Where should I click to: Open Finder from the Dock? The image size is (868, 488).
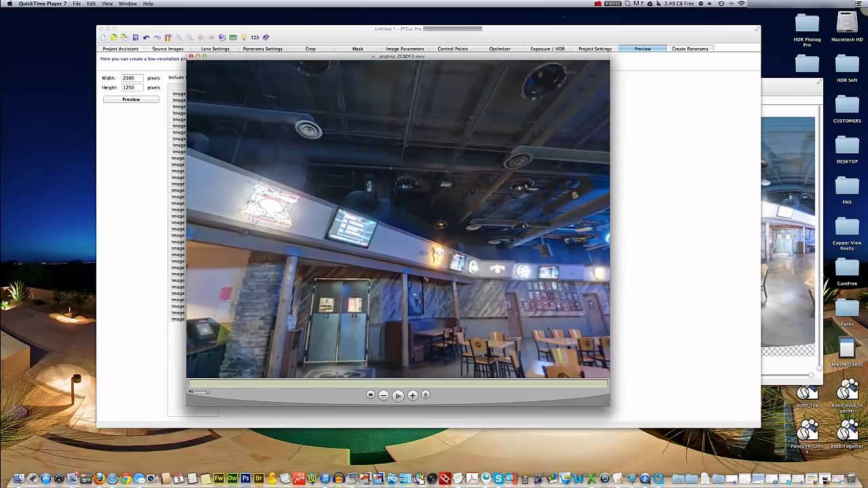(19, 479)
